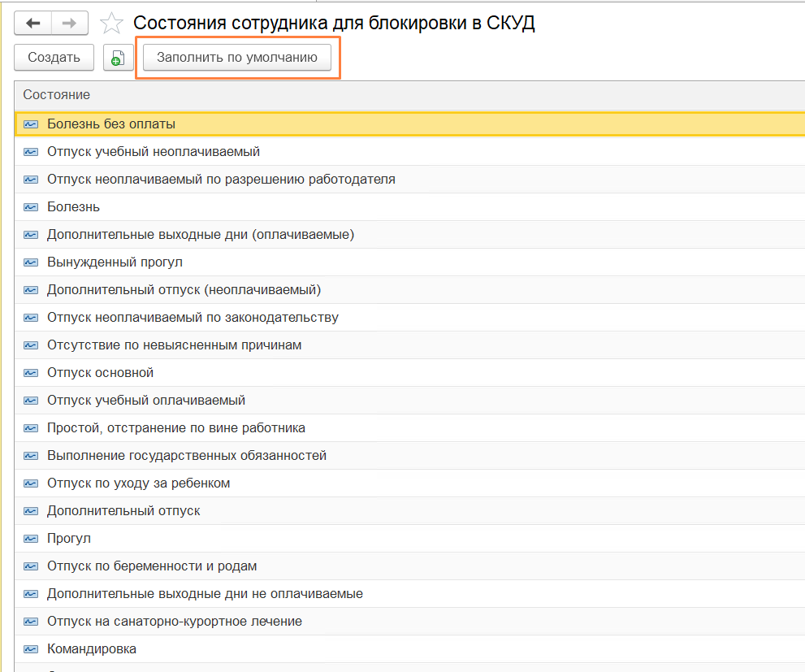Click the forward navigation arrow

(x=70, y=23)
